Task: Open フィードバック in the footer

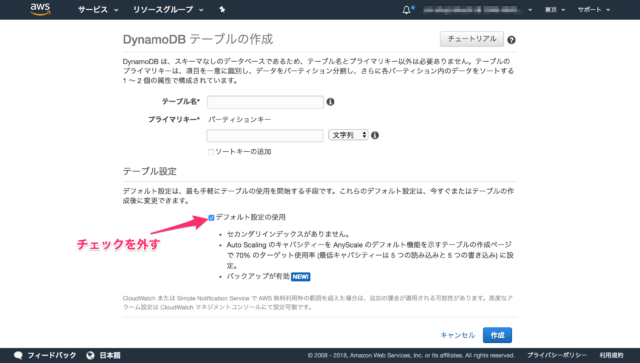Action: [52, 355]
